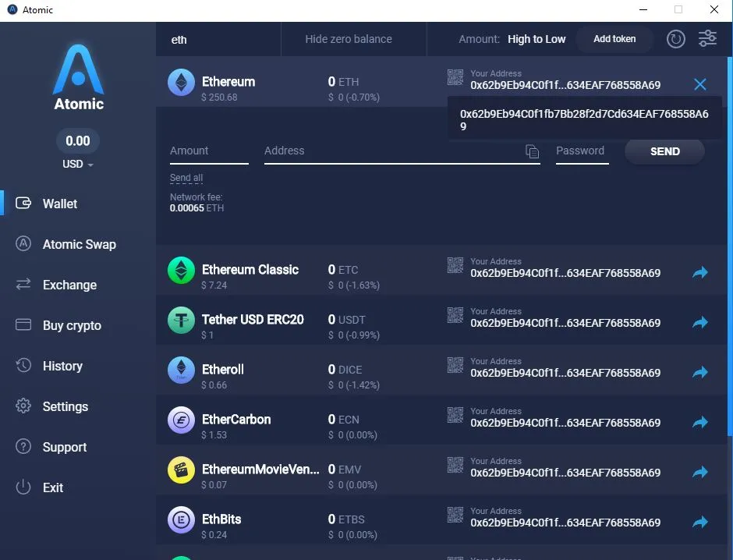733x560 pixels.
Task: Click the Buy crypto card icon
Action: tap(23, 324)
